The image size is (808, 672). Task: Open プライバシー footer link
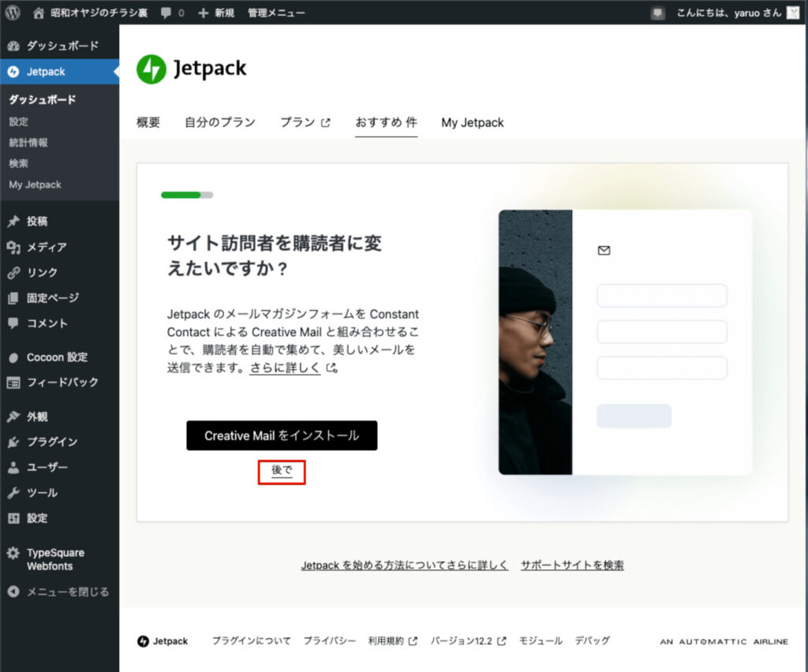329,640
